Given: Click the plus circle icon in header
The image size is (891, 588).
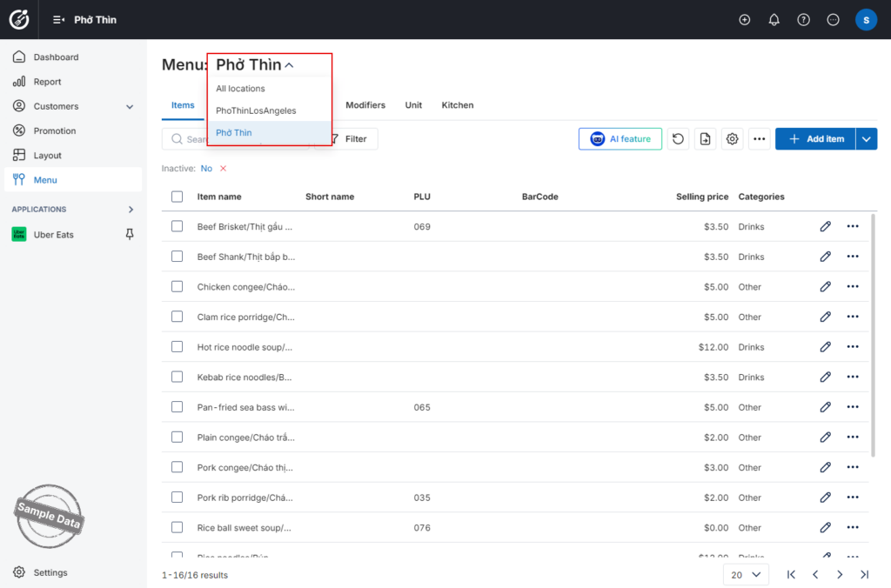Looking at the screenshot, I should pyautogui.click(x=745, y=20).
